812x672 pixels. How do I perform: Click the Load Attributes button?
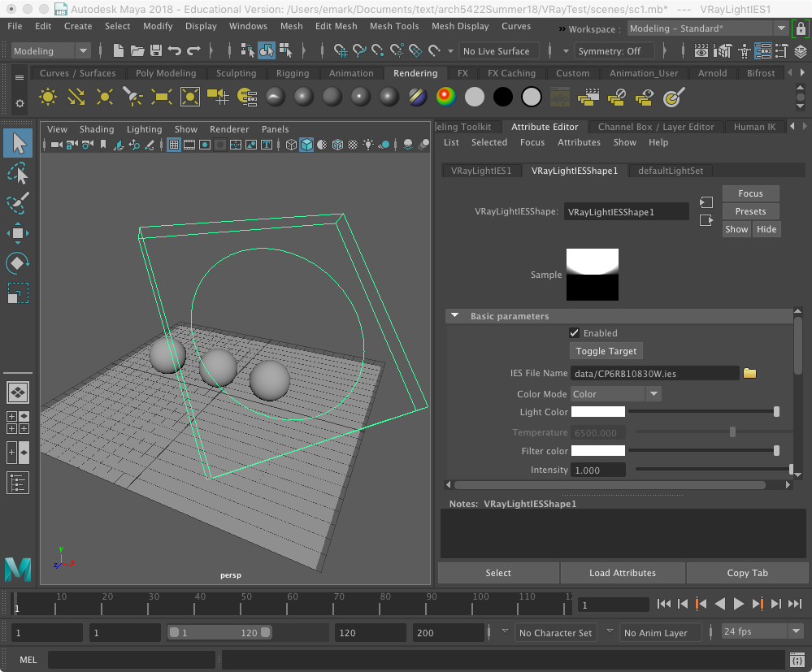(x=623, y=573)
